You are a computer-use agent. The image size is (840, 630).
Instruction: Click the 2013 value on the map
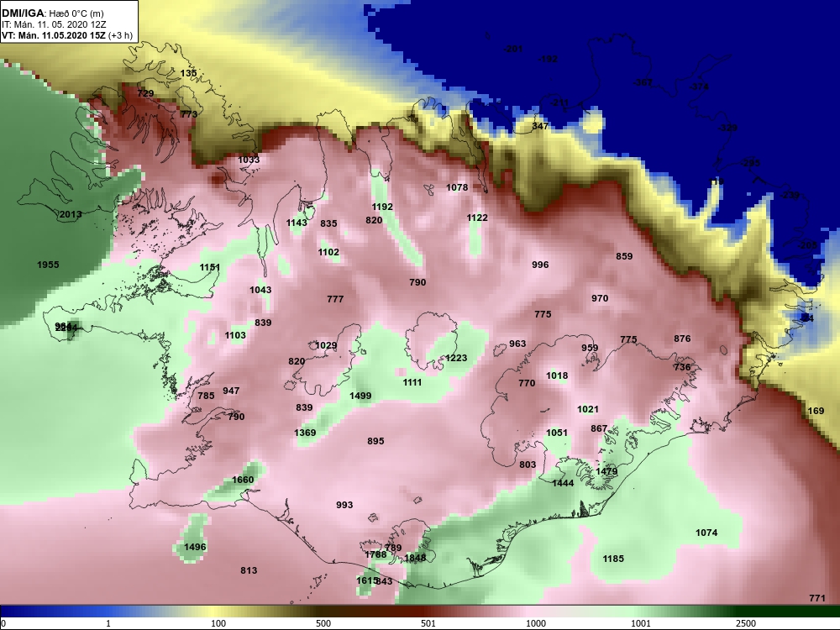(71, 214)
